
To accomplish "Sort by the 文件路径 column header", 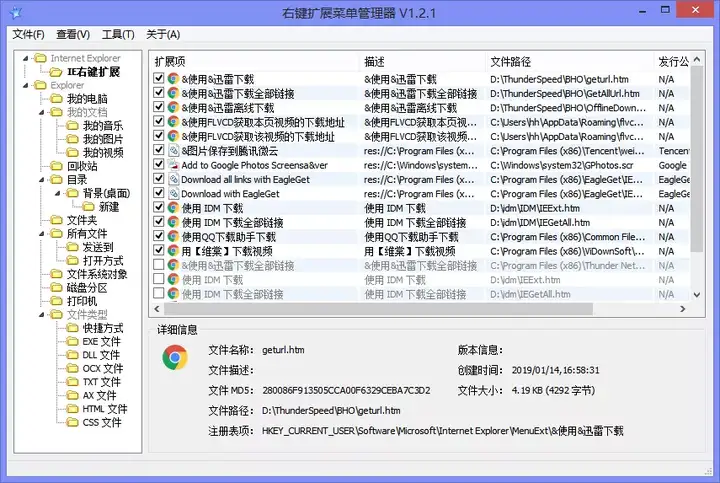I will point(570,62).
